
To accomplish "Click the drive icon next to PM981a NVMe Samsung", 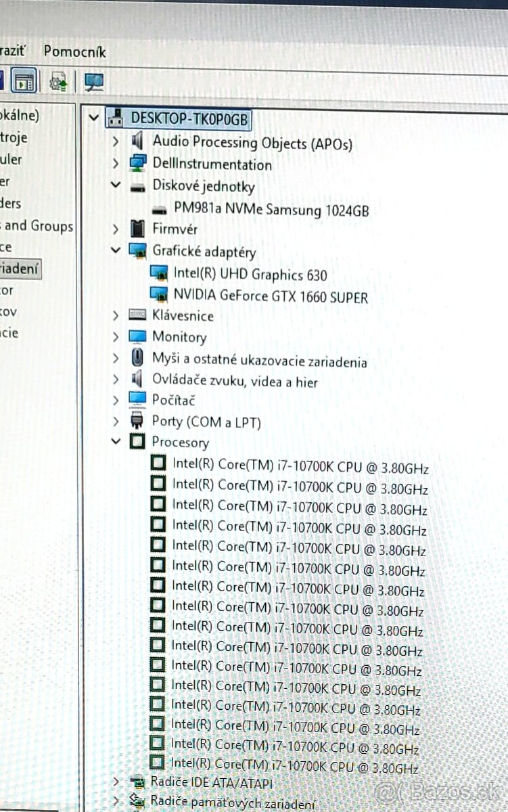I will pyautogui.click(x=160, y=210).
